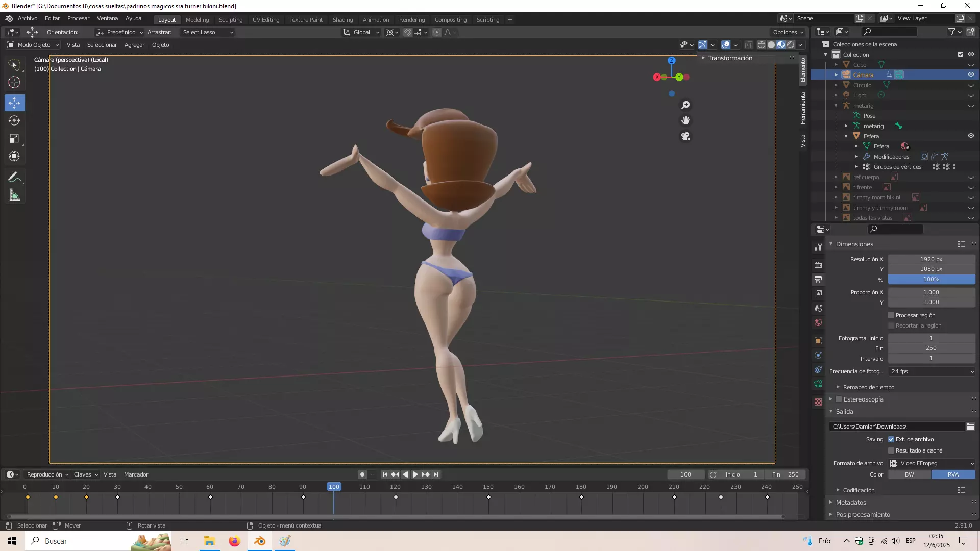Image resolution: width=980 pixels, height=551 pixels.
Task: Toggle the snapping magnet button
Action: [408, 32]
